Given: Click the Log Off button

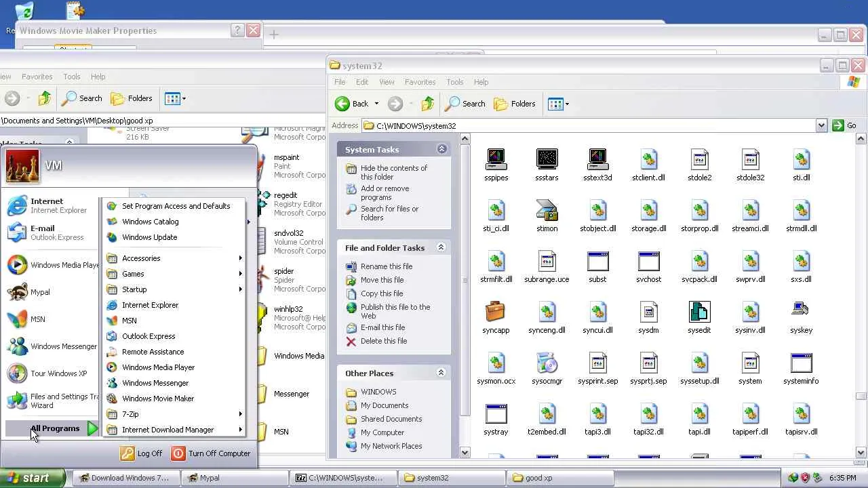Looking at the screenshot, I should [141, 453].
